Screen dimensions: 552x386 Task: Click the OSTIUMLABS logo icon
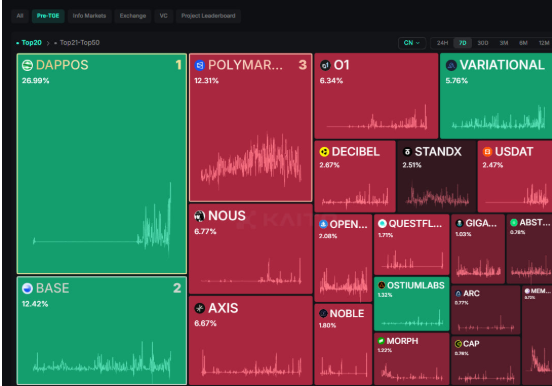pos(381,285)
